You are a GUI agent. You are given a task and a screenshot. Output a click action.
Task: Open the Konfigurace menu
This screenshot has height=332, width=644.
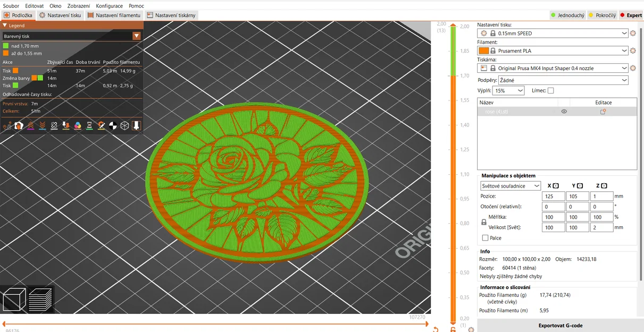(x=109, y=5)
